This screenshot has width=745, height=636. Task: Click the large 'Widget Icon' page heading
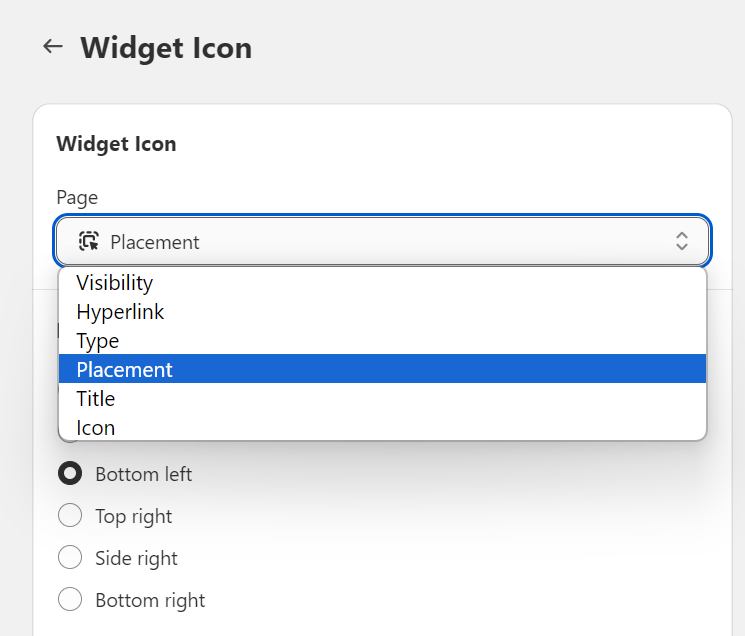click(x=166, y=47)
